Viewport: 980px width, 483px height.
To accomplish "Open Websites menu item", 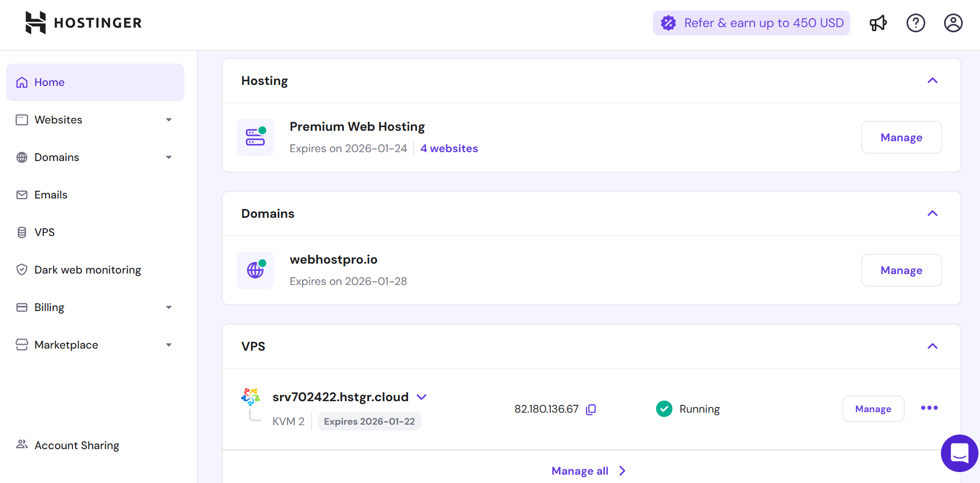I will coord(95,120).
